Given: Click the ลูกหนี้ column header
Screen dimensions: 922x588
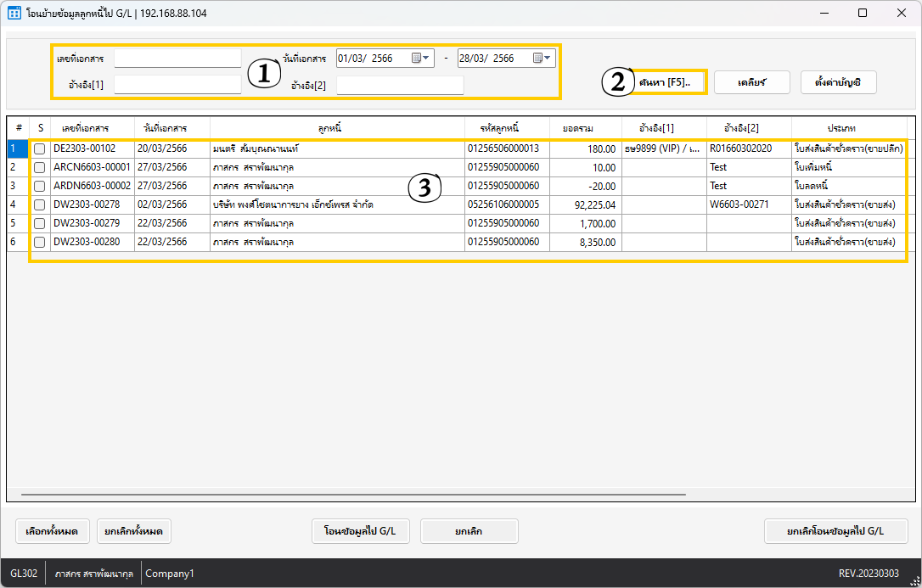Looking at the screenshot, I should coord(337,128).
